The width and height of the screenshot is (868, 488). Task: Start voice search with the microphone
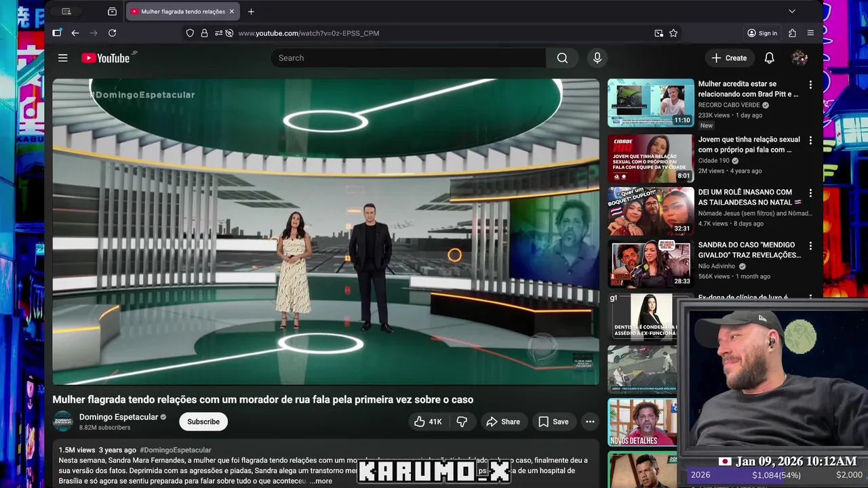pyautogui.click(x=597, y=58)
